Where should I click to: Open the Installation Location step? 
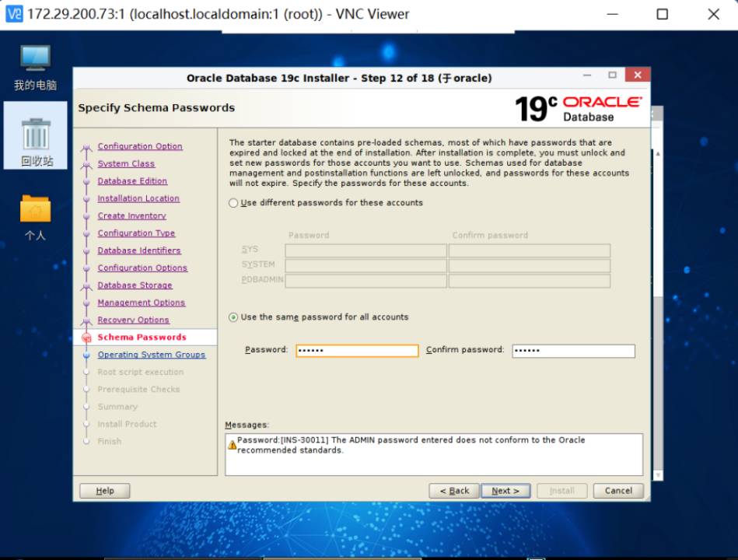pyautogui.click(x=138, y=198)
